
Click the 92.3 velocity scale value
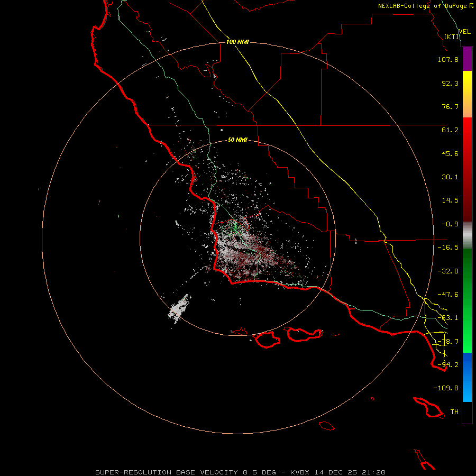click(x=450, y=83)
